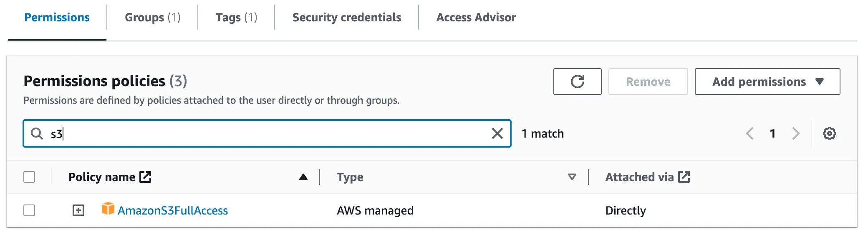Image resolution: width=868 pixels, height=230 pixels.
Task: Open the AmazonS3FullAccess policy link
Action: click(x=173, y=210)
